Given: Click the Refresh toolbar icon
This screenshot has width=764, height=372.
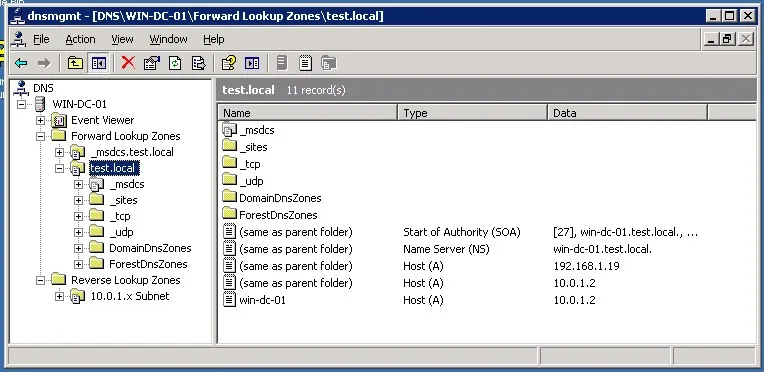Looking at the screenshot, I should (175, 63).
